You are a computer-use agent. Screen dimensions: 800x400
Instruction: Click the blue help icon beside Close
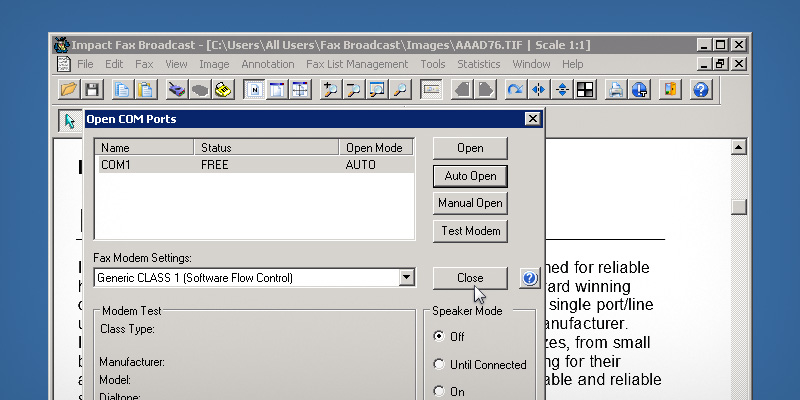(530, 278)
